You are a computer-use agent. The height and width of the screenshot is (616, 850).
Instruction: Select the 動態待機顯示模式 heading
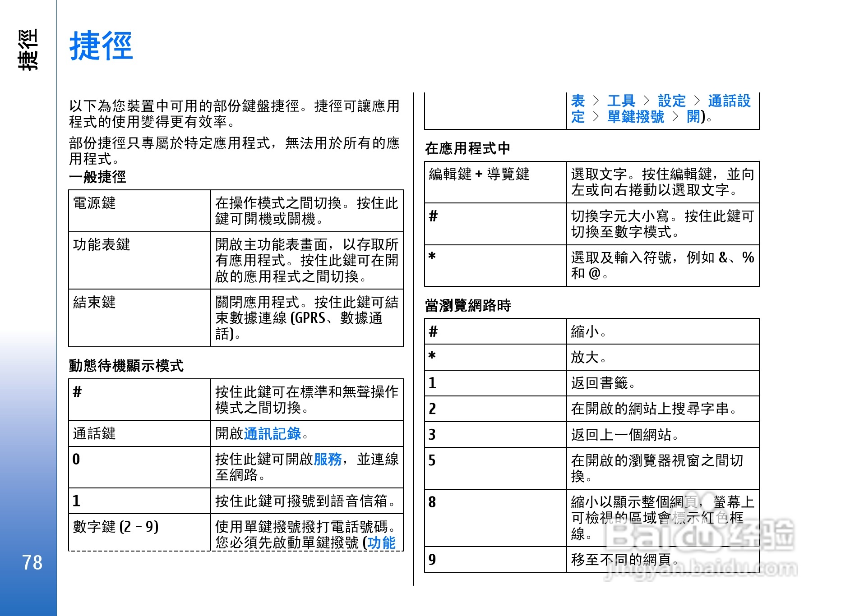(x=126, y=365)
